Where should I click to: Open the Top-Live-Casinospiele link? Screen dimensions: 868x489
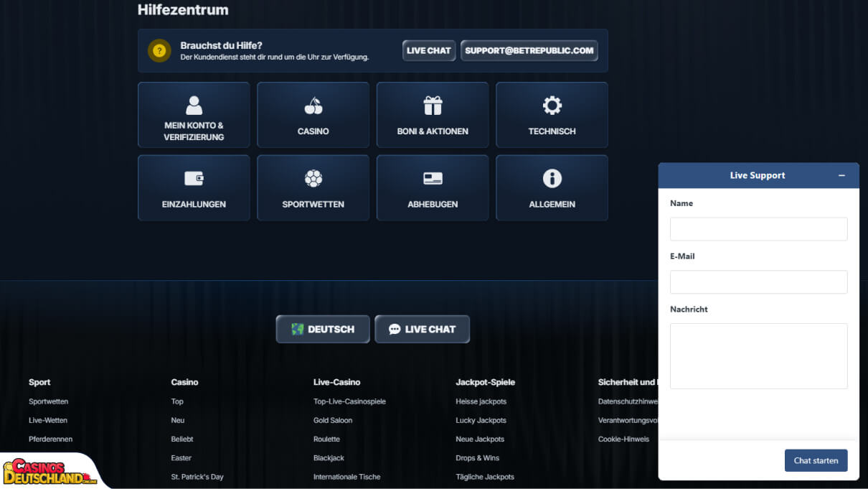pyautogui.click(x=350, y=401)
